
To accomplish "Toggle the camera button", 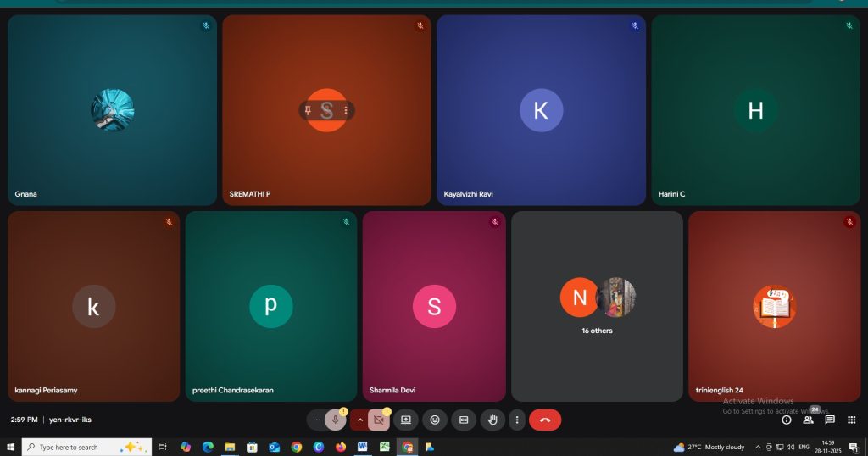I will click(378, 420).
